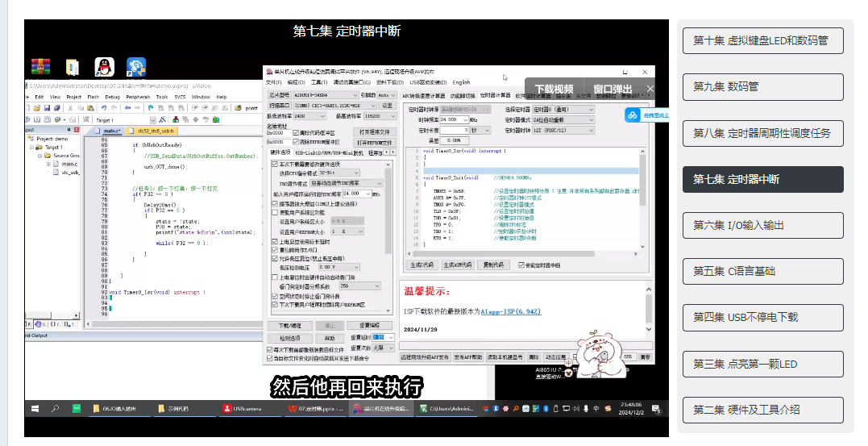The width and height of the screenshot is (868, 446).
Task: Open the 定时器时钟 12T dropdown
Action: pyautogui.click(x=563, y=130)
